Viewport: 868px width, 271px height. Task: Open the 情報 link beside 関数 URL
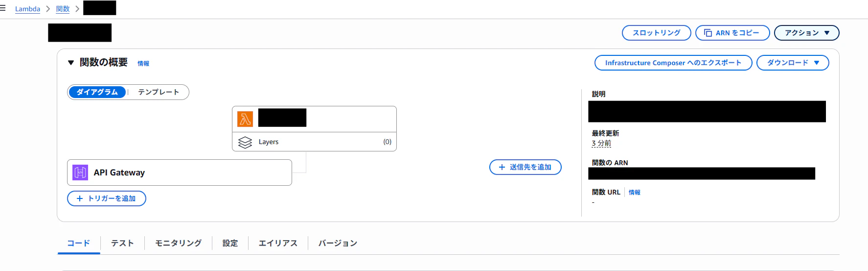(635, 193)
